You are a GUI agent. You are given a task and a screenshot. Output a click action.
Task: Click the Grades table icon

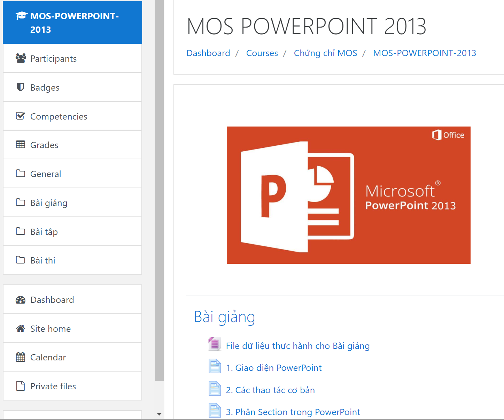pyautogui.click(x=21, y=145)
